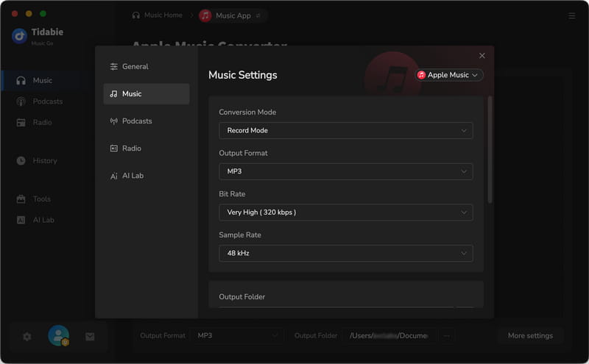Click the AI Lab sidebar icon
This screenshot has height=364, width=589.
21,220
